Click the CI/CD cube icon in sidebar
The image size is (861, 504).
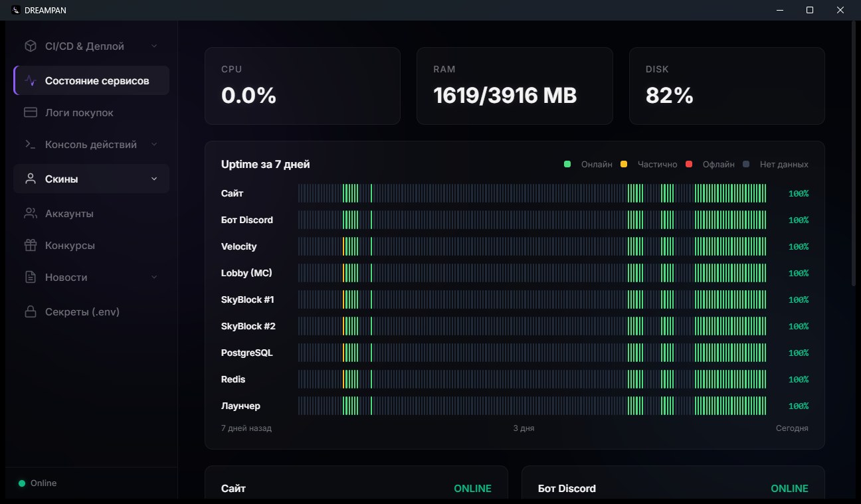(x=30, y=46)
